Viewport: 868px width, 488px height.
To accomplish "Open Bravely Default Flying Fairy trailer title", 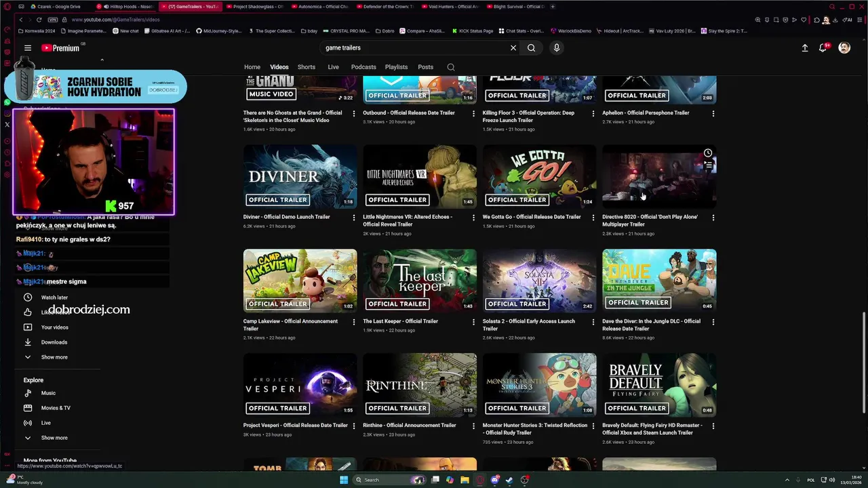I will pos(652,429).
